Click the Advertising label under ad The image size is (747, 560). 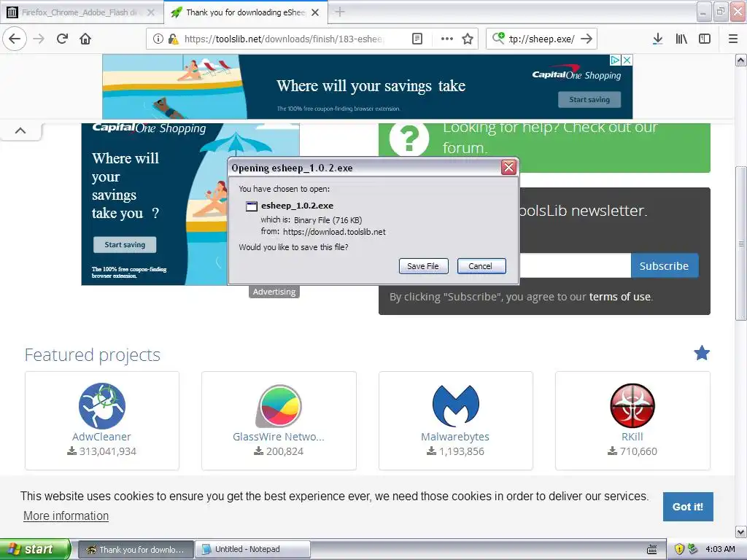pyautogui.click(x=274, y=292)
